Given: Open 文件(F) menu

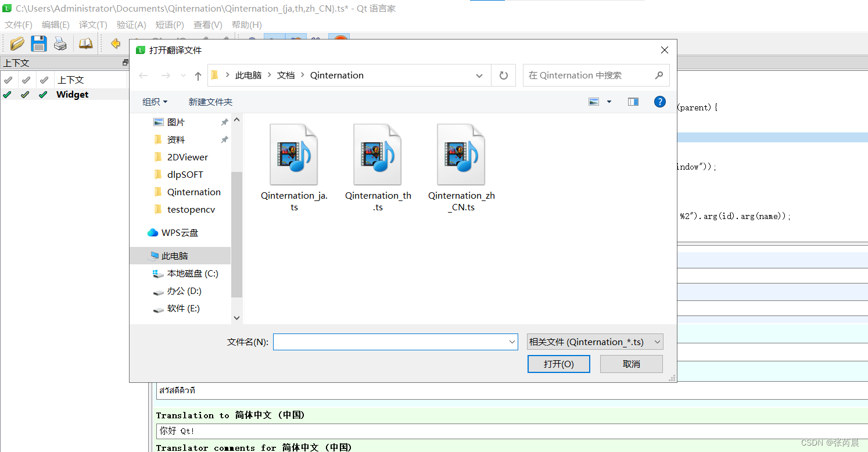Looking at the screenshot, I should point(19,25).
